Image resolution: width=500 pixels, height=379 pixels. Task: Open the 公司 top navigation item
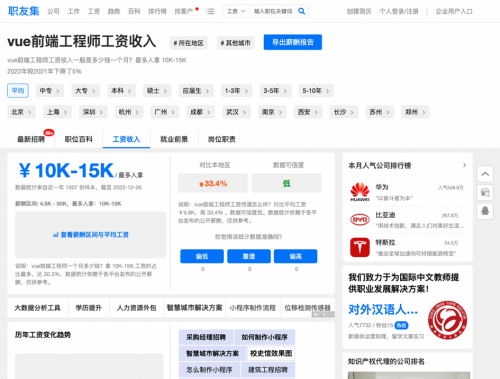point(53,11)
